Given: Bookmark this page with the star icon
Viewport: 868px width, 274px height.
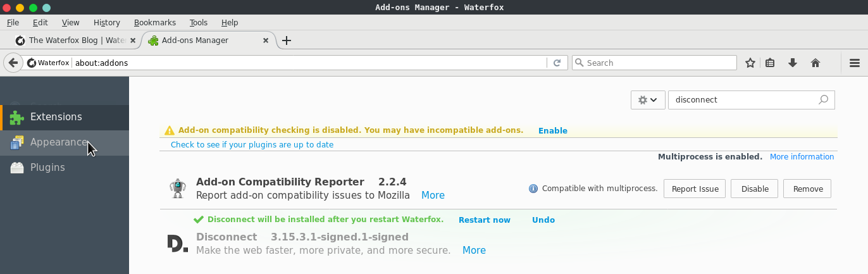Looking at the screenshot, I should [x=750, y=63].
